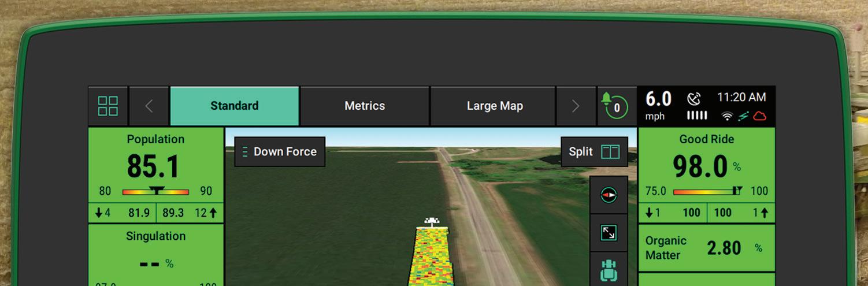The width and height of the screenshot is (868, 286).
Task: Open the Wi-Fi status icon
Action: pyautogui.click(x=728, y=117)
